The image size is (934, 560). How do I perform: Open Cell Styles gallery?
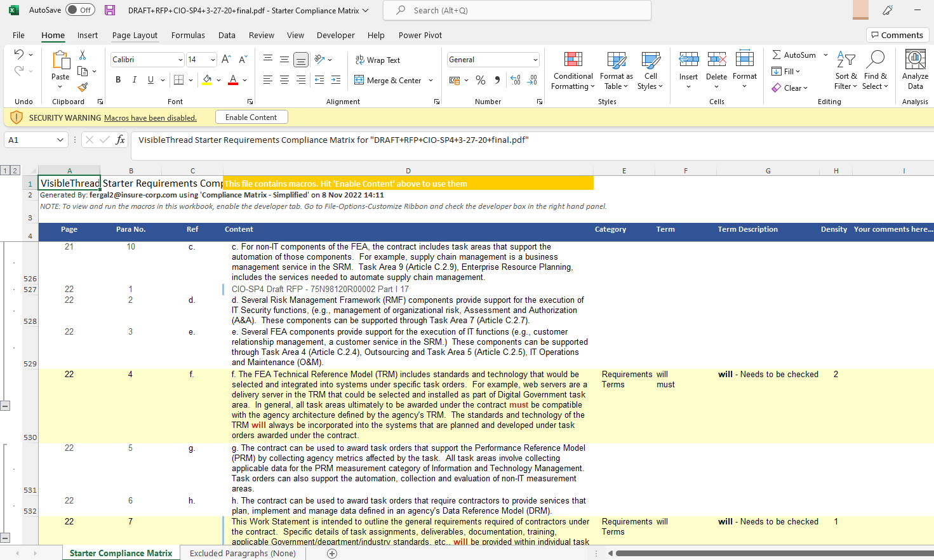(651, 70)
